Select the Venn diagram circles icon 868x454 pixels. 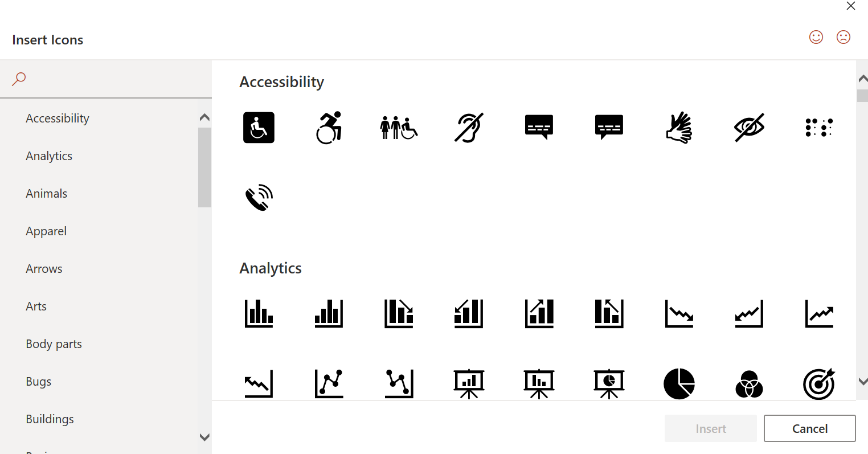(749, 383)
